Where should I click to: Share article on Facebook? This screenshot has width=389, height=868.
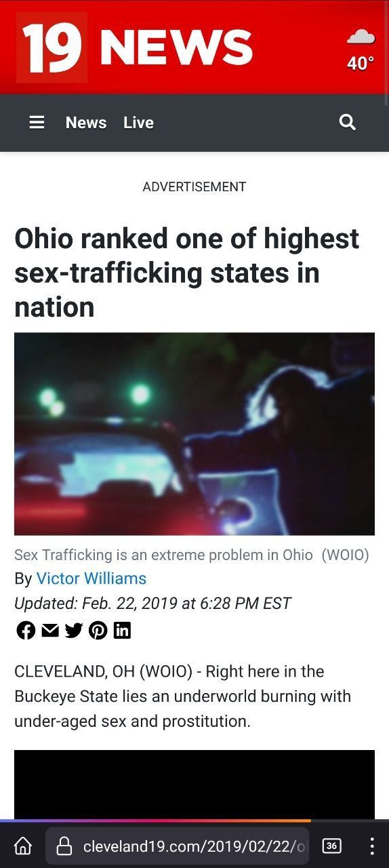click(26, 631)
